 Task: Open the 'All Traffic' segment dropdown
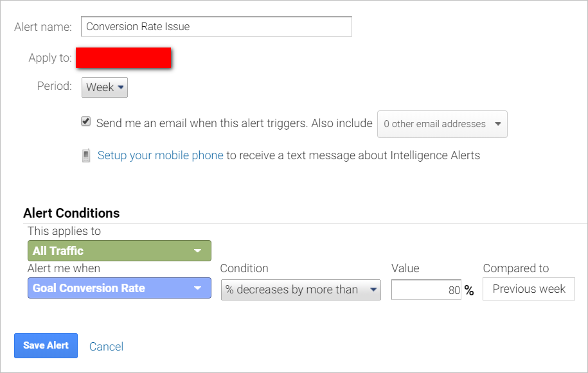click(119, 250)
